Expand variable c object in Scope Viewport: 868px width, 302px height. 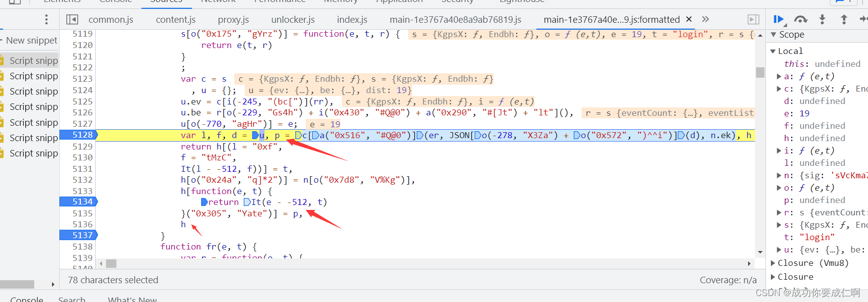(x=779, y=89)
